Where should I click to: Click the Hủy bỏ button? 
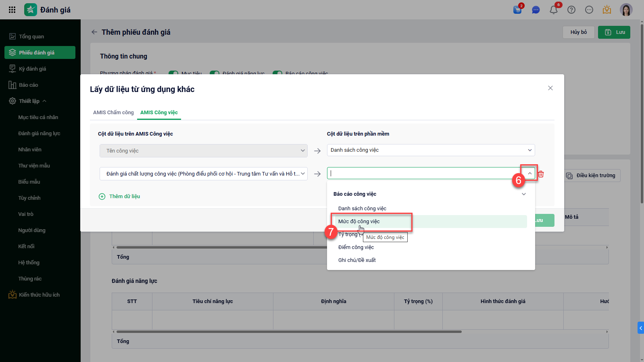[x=578, y=32]
